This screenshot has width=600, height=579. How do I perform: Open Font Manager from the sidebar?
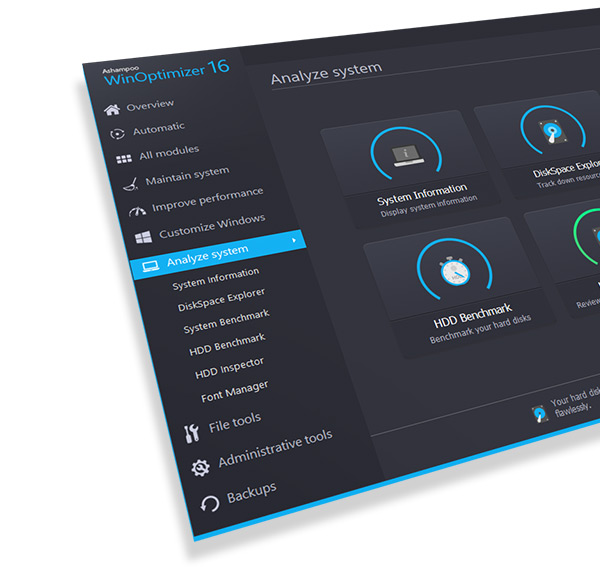(x=235, y=390)
